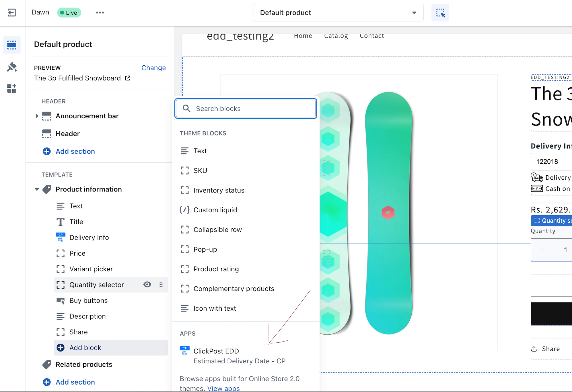The width and height of the screenshot is (572, 392).
Task: Expand the Announcement bar section
Action: [37, 116]
